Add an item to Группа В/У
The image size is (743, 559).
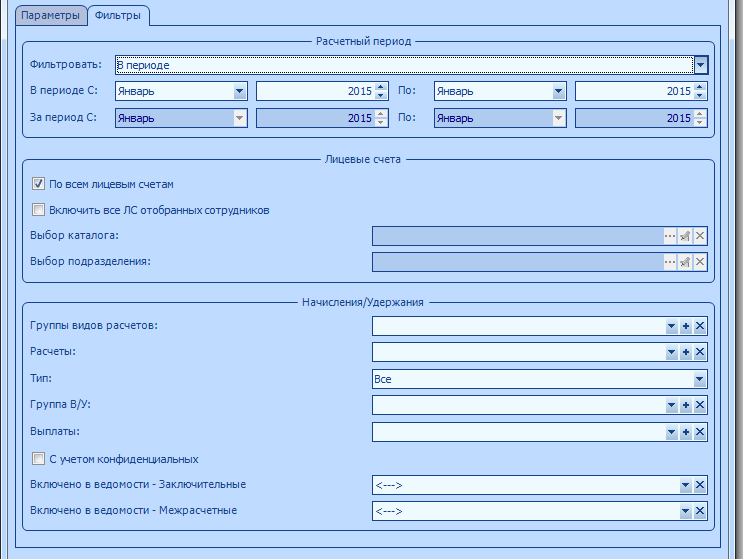tap(686, 405)
